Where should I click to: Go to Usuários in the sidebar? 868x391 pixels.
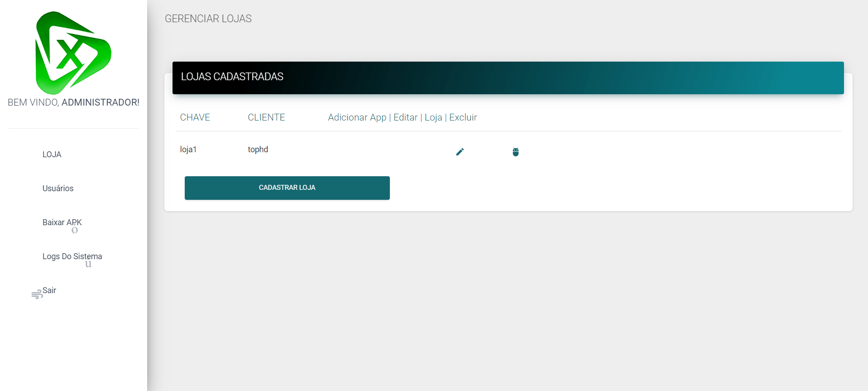click(x=58, y=188)
